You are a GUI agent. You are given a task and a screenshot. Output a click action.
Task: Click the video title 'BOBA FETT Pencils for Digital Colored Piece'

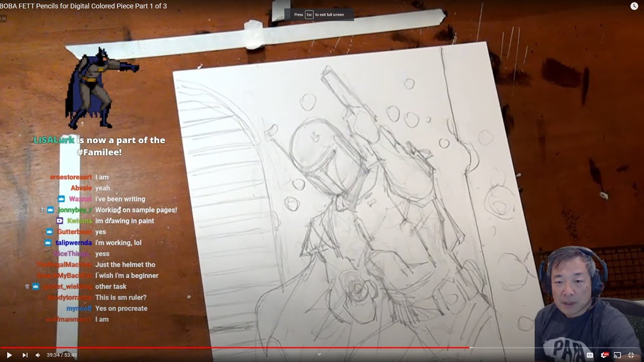[x=84, y=6]
